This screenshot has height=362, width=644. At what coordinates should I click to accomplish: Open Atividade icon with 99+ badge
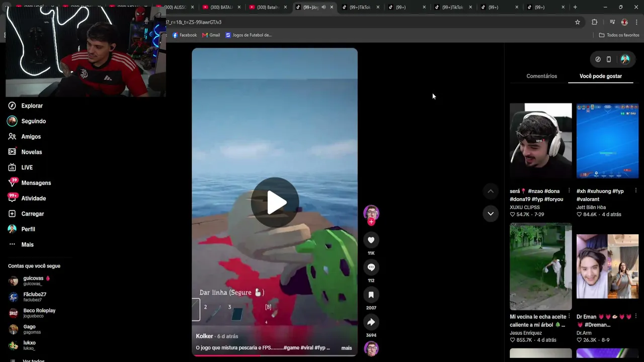click(x=12, y=198)
